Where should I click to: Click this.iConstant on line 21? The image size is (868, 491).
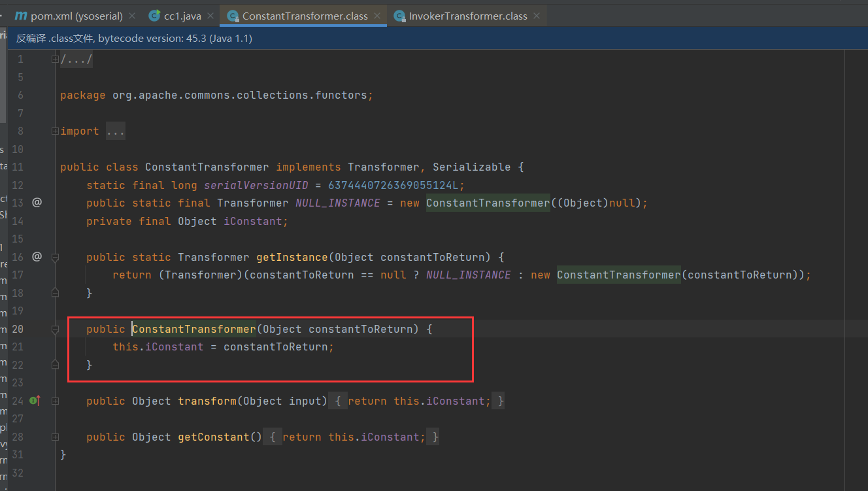point(158,347)
